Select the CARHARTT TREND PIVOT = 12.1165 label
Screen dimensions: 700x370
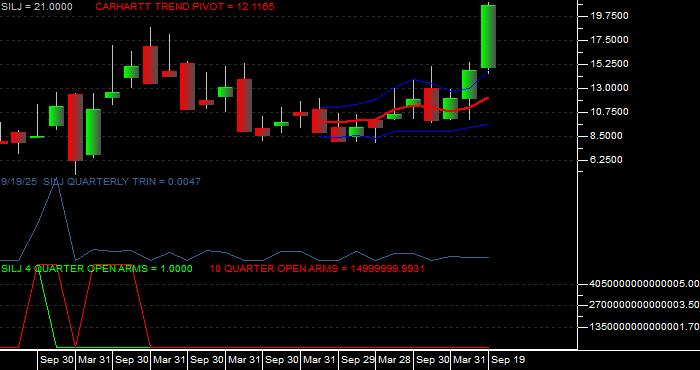185,7
